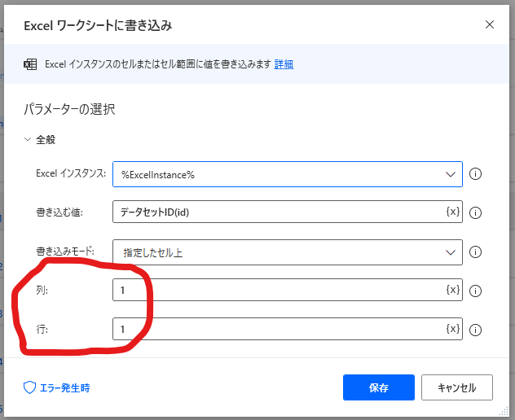This screenshot has height=420, width=515.
Task: Click the Excel icon in description banner
Action: tap(30, 64)
